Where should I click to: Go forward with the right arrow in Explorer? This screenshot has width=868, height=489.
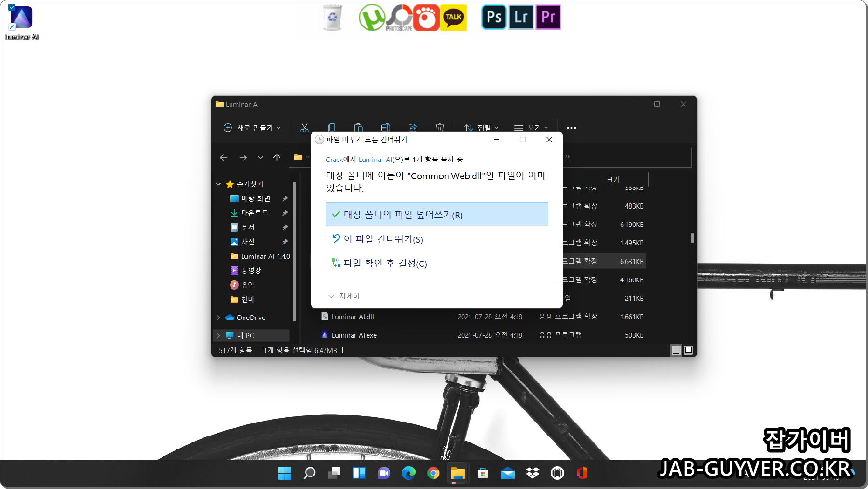click(243, 158)
